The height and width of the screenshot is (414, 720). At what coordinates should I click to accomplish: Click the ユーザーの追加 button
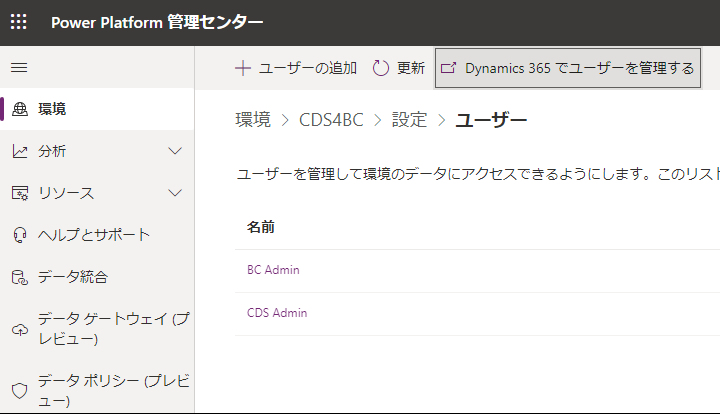(x=296, y=68)
